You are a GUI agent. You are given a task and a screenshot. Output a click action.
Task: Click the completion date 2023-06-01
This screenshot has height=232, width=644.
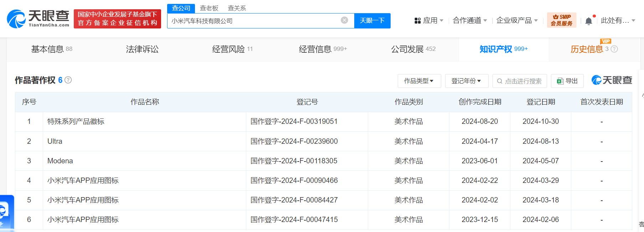(x=480, y=161)
